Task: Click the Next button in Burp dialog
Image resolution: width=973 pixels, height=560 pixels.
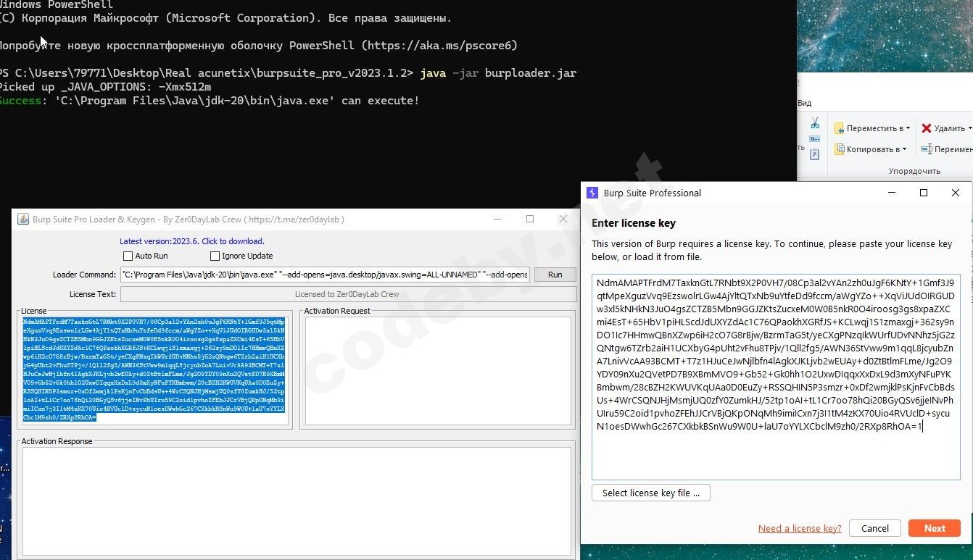Action: pyautogui.click(x=935, y=528)
